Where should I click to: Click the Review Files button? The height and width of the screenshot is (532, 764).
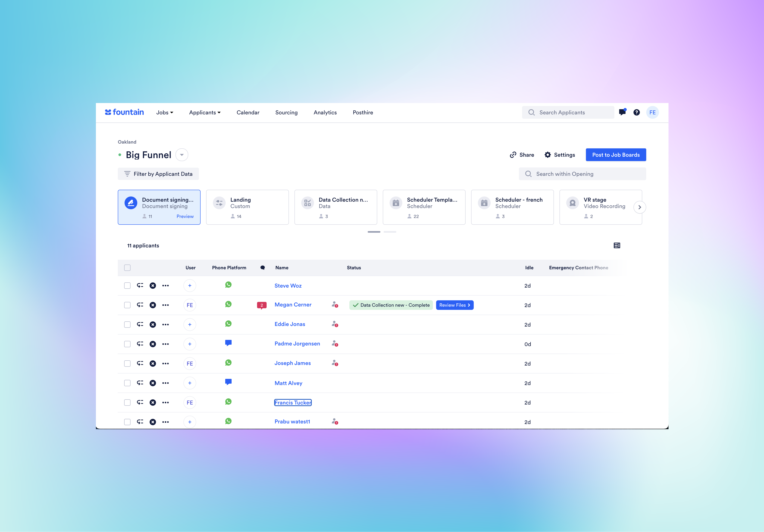coord(455,305)
